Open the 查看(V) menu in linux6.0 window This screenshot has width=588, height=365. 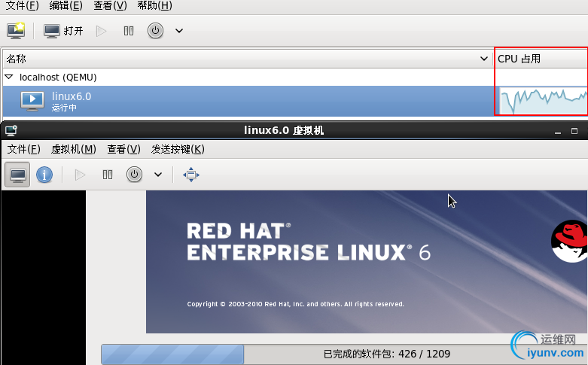pos(123,150)
